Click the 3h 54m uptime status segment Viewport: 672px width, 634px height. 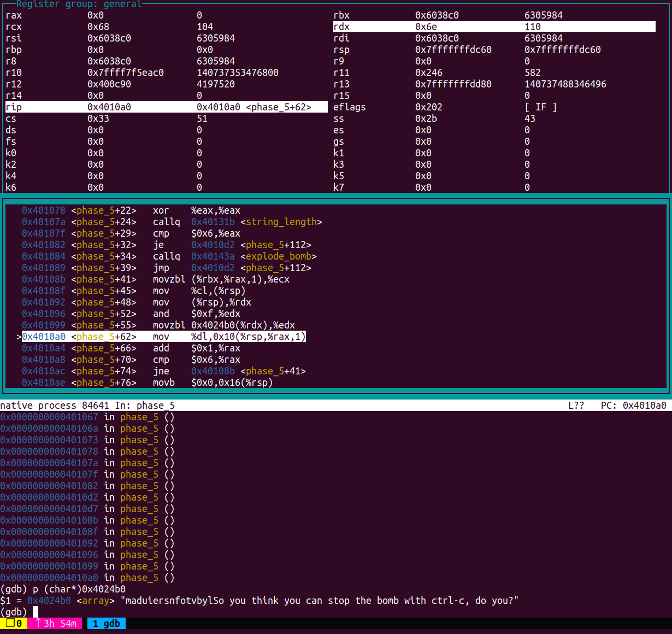(x=55, y=624)
